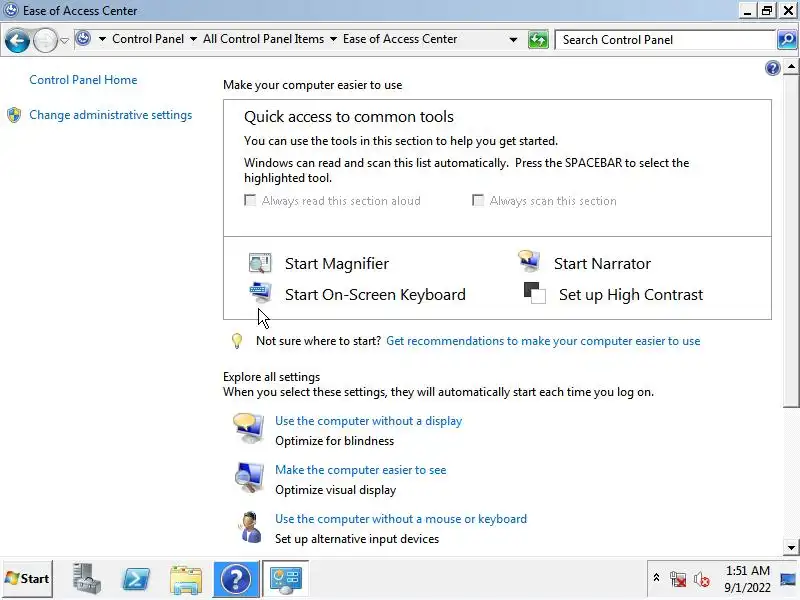Click the Ease of Access icon in address bar
Screen dimensions: 800x600
83,38
